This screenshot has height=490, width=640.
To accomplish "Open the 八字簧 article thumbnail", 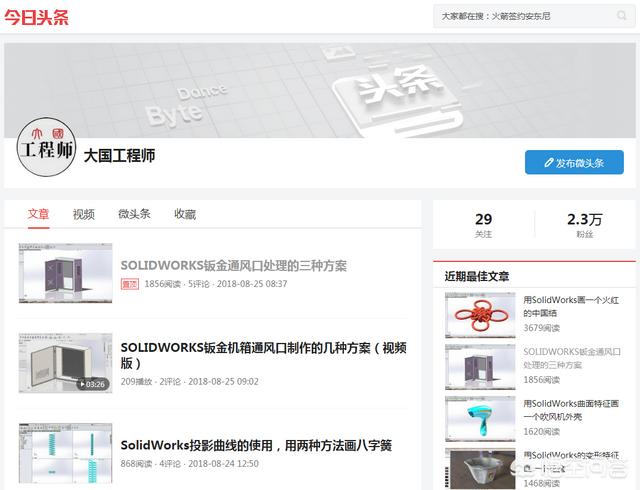I will pyautogui.click(x=65, y=453).
